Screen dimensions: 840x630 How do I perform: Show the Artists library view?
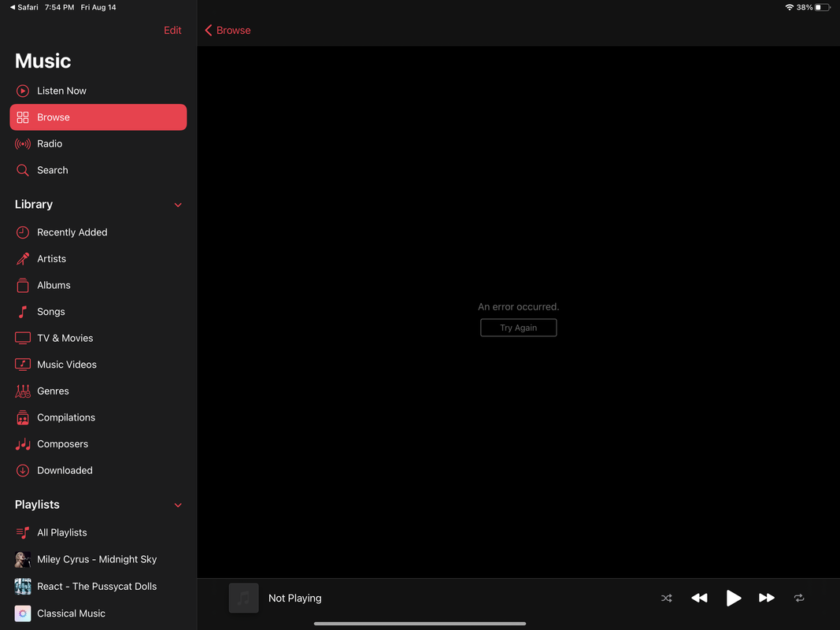pos(98,259)
